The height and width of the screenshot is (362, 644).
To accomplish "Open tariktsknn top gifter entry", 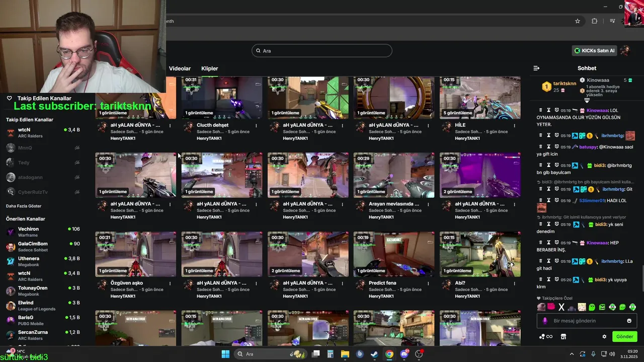I will (558, 86).
